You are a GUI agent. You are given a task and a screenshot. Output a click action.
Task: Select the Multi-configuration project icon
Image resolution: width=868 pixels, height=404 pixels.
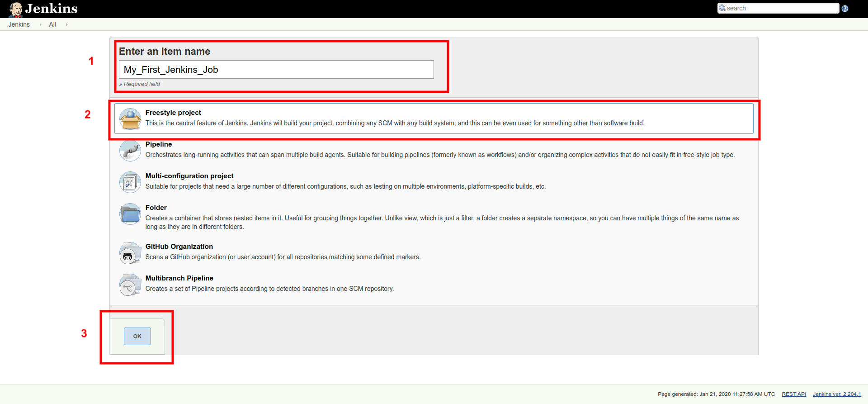tap(130, 182)
